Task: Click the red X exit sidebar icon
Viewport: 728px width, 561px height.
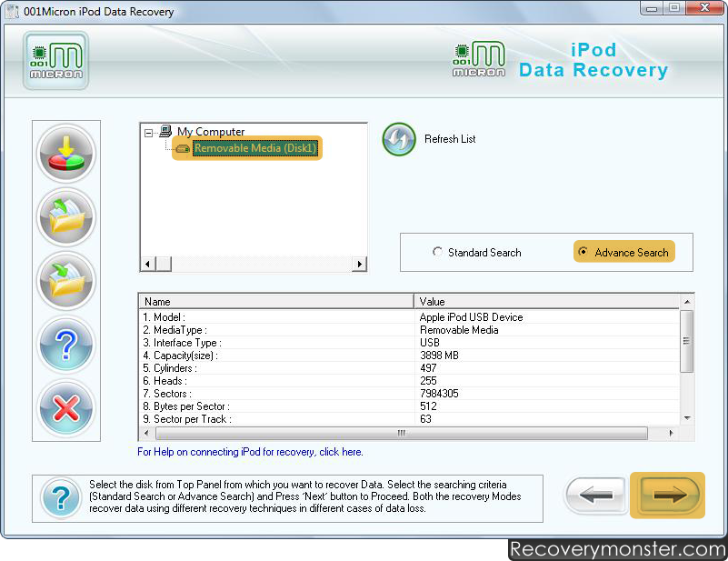Action: [66, 408]
